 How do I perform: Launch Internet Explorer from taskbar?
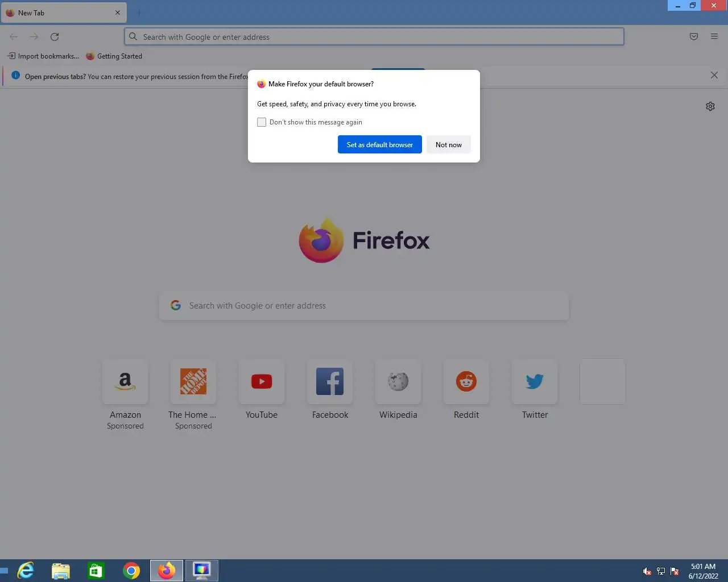click(x=26, y=570)
